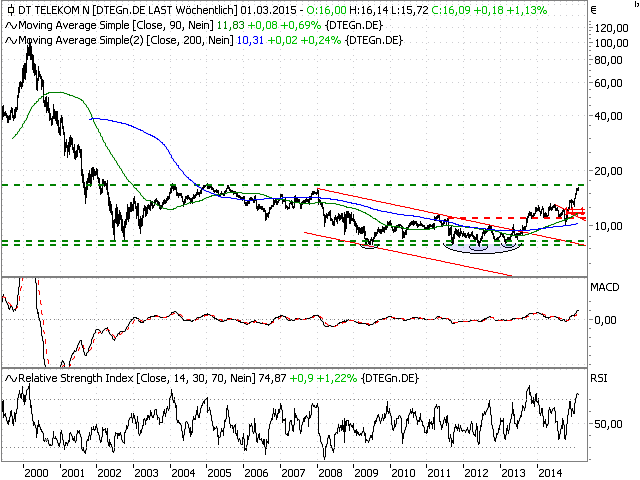This screenshot has height=480, width=640.
Task: Click the MACD panel label
Action: click(604, 287)
